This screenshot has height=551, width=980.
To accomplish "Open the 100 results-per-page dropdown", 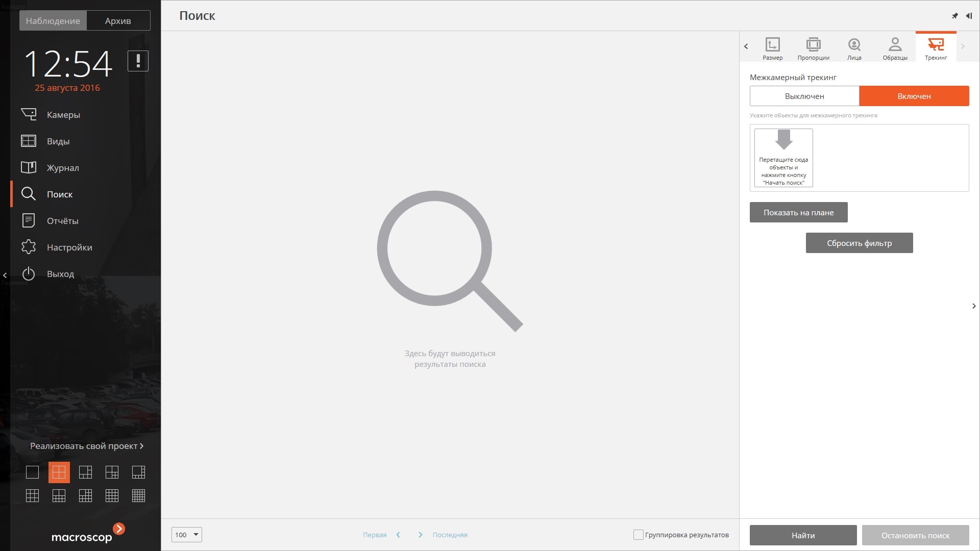I will tap(187, 535).
